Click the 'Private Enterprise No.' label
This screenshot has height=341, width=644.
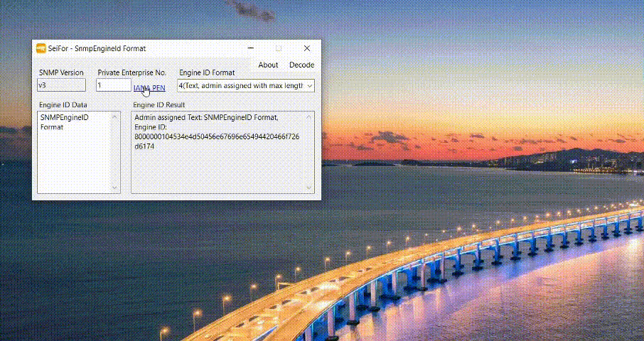pos(132,72)
